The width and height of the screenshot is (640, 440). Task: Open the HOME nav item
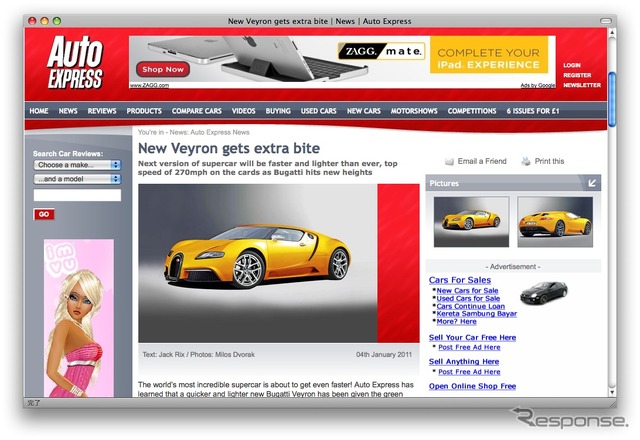tap(39, 111)
